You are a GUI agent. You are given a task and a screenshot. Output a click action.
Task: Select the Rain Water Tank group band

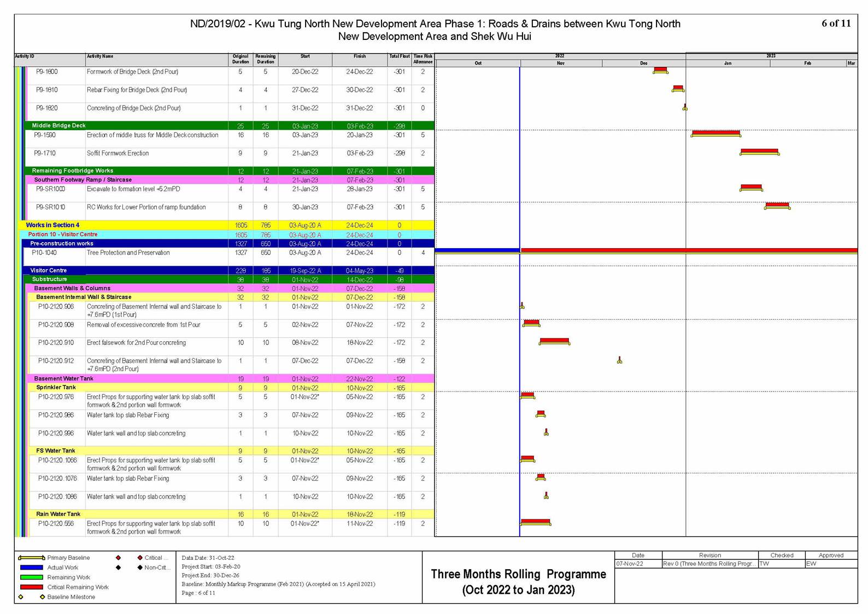tap(231, 514)
